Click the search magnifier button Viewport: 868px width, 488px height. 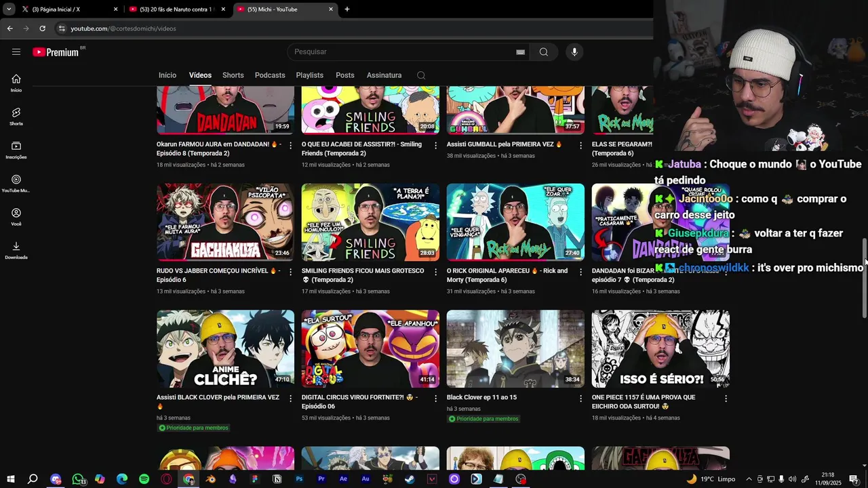pyautogui.click(x=544, y=52)
